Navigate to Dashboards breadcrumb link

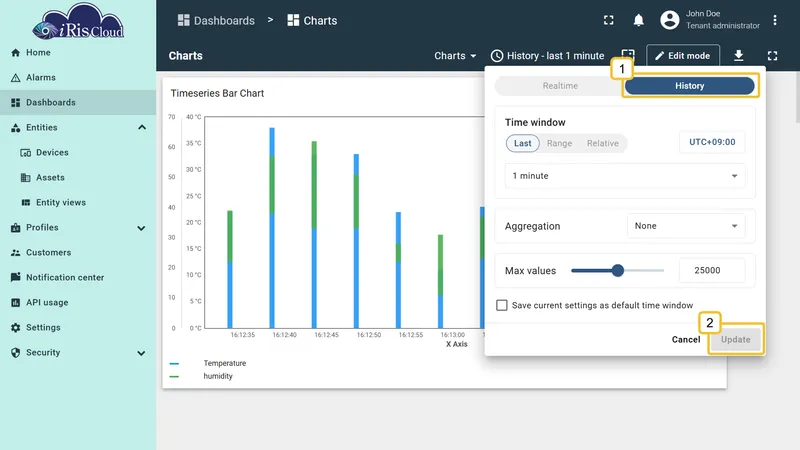point(216,20)
